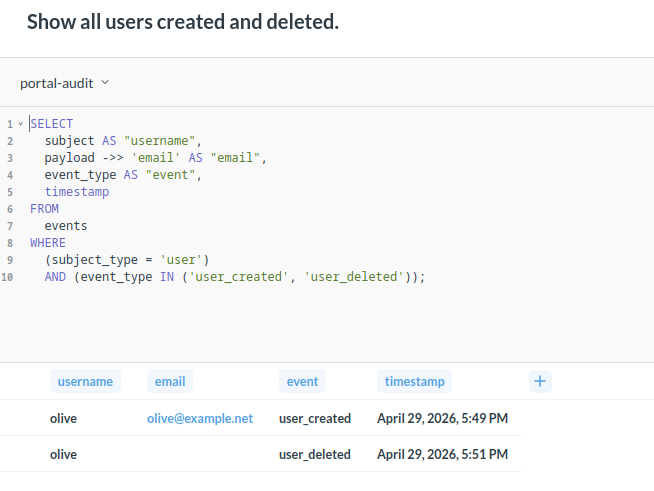
Task: Click olive username in user_deleted row
Action: pos(63,454)
